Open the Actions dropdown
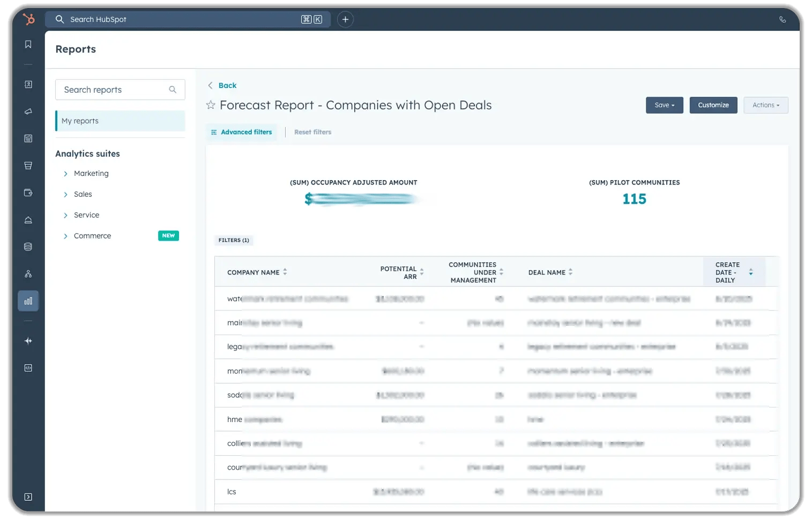 pos(765,105)
